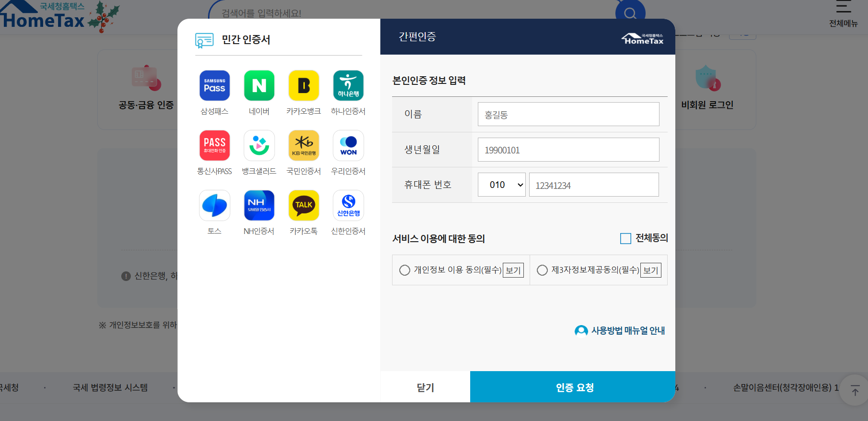Screen dimensions: 868x421
Task: Select 개인정보 이용 동의 radio button
Action: 405,270
